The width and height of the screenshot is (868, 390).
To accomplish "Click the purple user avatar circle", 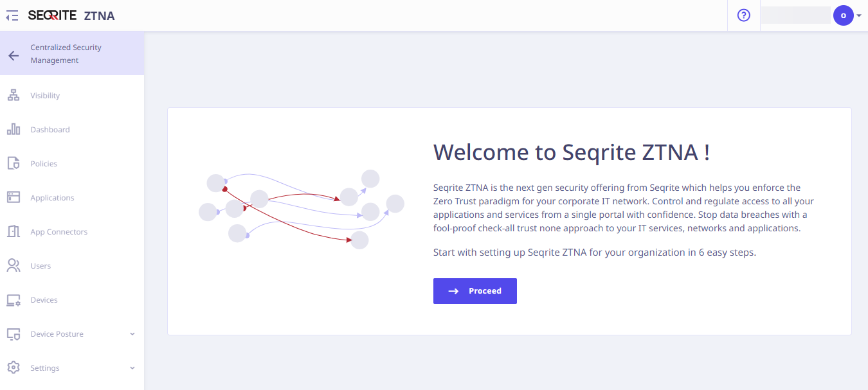I will [x=843, y=15].
